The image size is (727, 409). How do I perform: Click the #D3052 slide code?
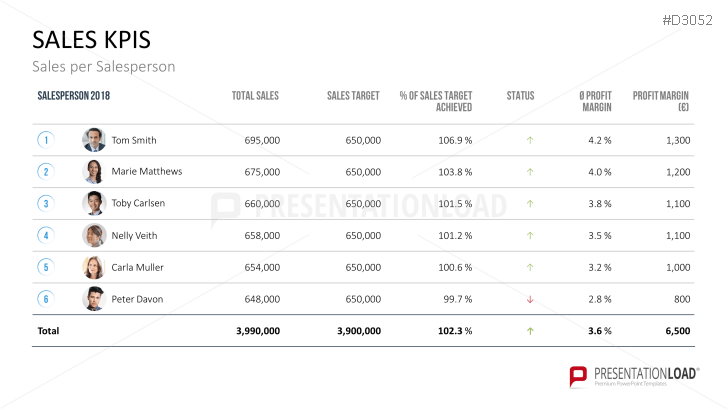pyautogui.click(x=688, y=19)
